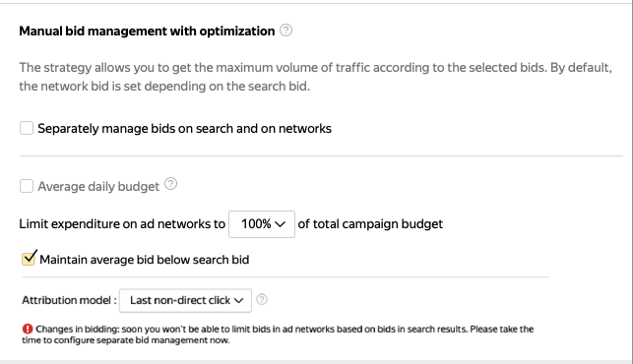
Task: Click the Manual bid management with optimization title
Action: point(147,31)
